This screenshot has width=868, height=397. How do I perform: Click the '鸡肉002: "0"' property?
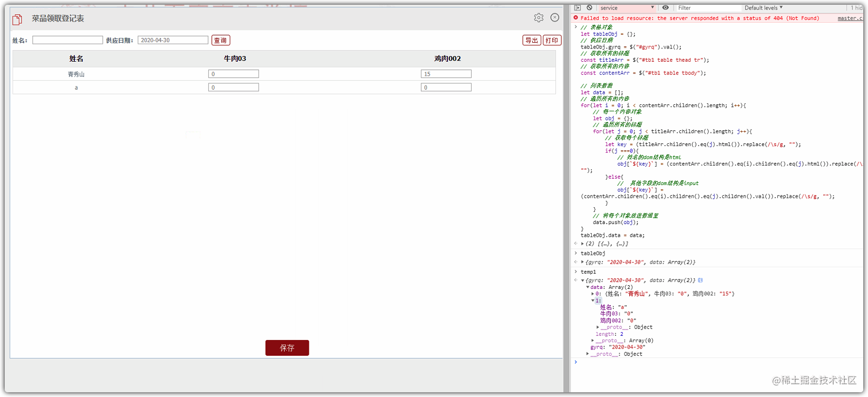618,321
